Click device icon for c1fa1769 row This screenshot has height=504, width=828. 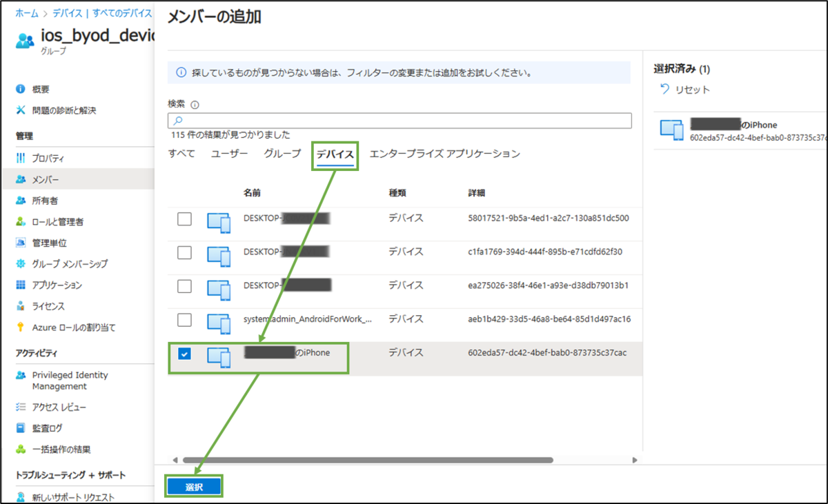point(219,257)
